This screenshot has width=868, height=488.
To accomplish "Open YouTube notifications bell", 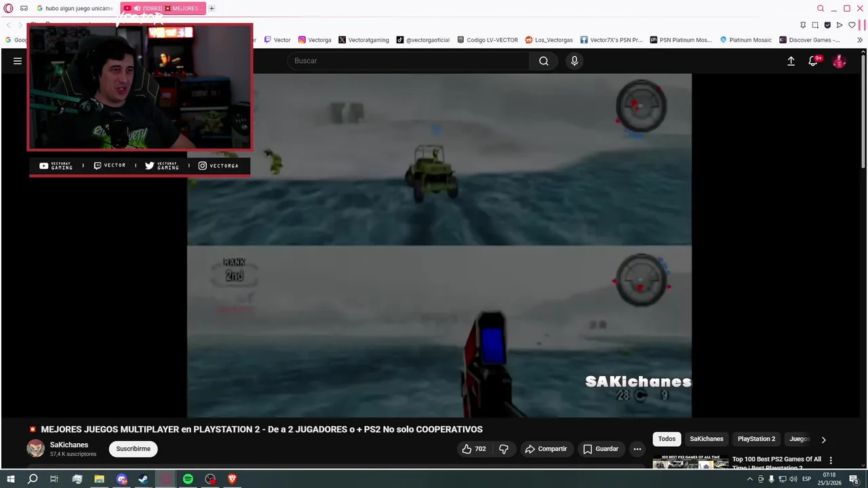I will 814,61.
